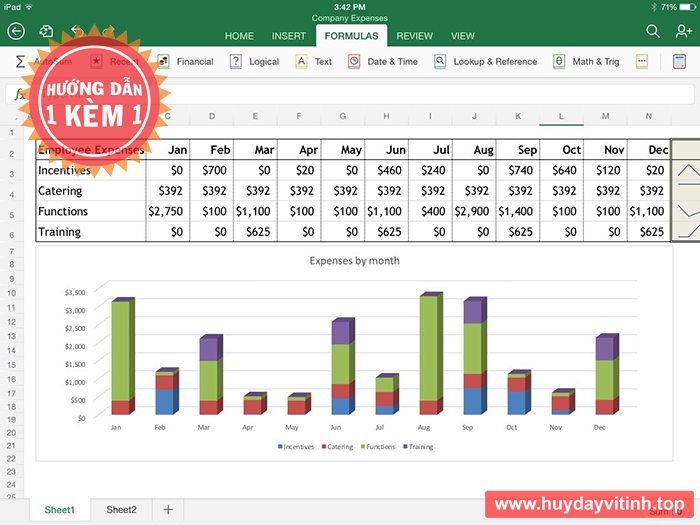
Task: Tap the Company Expenses document title
Action: pyautogui.click(x=350, y=18)
